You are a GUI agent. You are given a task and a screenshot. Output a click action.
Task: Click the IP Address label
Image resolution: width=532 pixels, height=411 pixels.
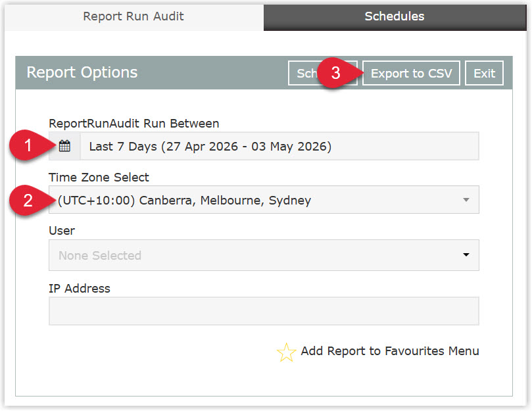(x=80, y=289)
